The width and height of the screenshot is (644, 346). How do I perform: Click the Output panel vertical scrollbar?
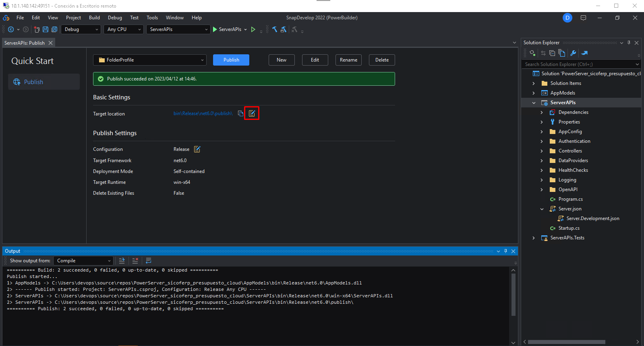click(x=513, y=295)
